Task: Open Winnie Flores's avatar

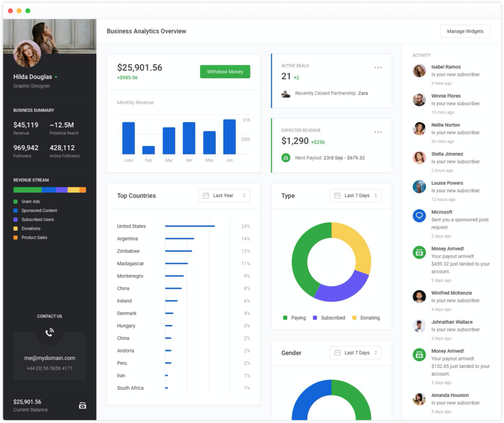Action: click(419, 99)
